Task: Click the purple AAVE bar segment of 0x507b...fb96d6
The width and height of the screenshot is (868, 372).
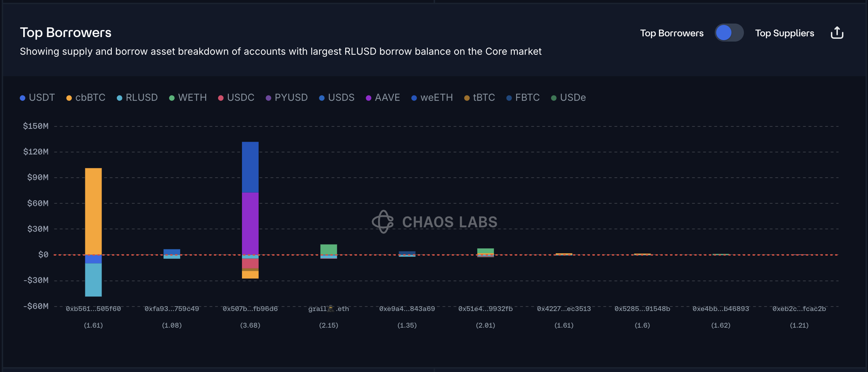Action: 250,223
